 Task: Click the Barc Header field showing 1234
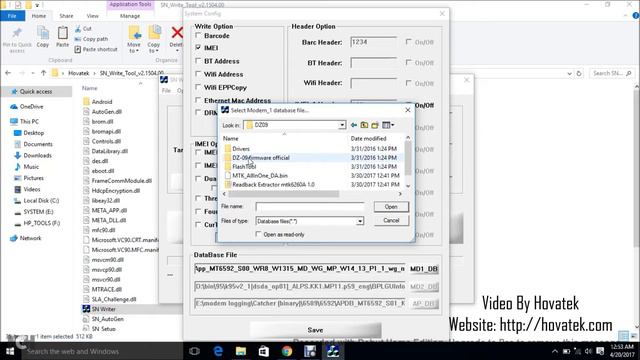point(373,42)
